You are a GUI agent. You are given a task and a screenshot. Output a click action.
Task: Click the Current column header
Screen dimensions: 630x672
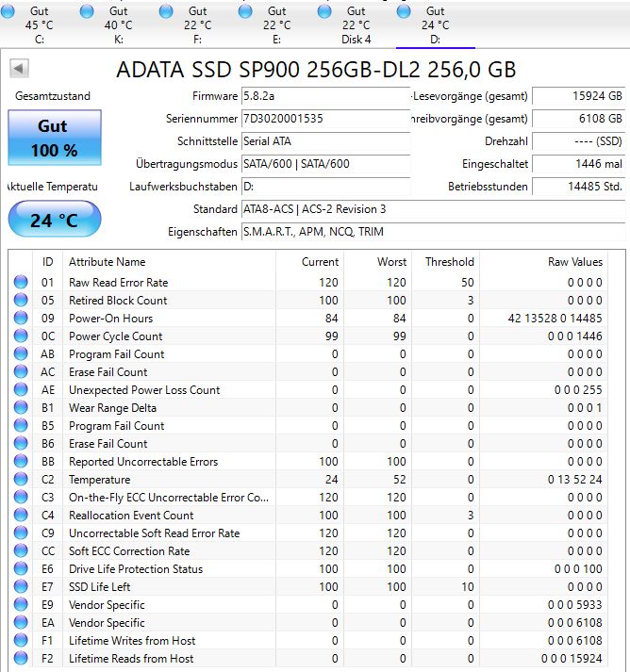[x=309, y=262]
